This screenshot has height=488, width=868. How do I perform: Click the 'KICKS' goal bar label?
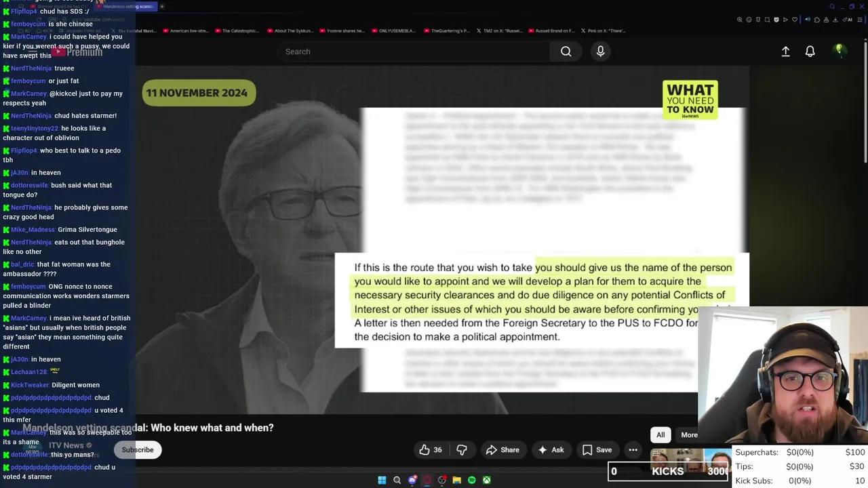tap(668, 472)
